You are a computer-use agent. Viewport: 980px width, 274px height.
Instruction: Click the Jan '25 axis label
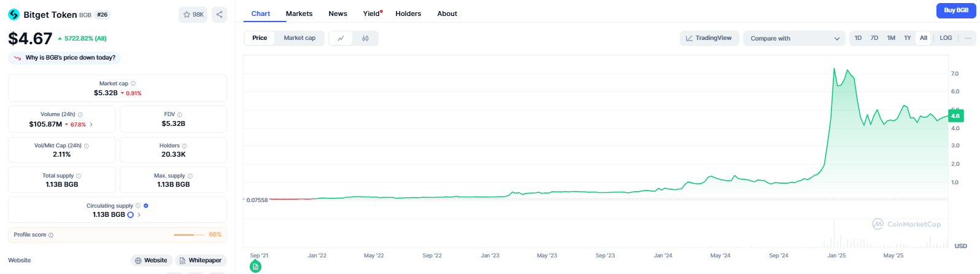(x=836, y=256)
